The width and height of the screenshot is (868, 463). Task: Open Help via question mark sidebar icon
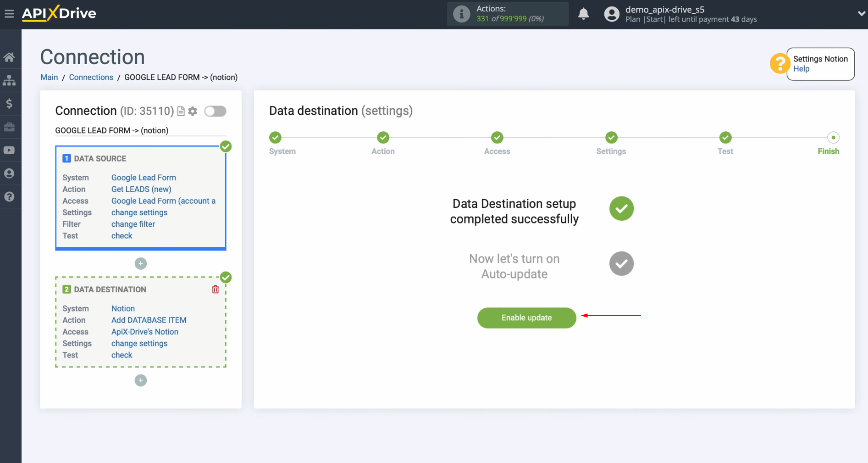pos(10,196)
